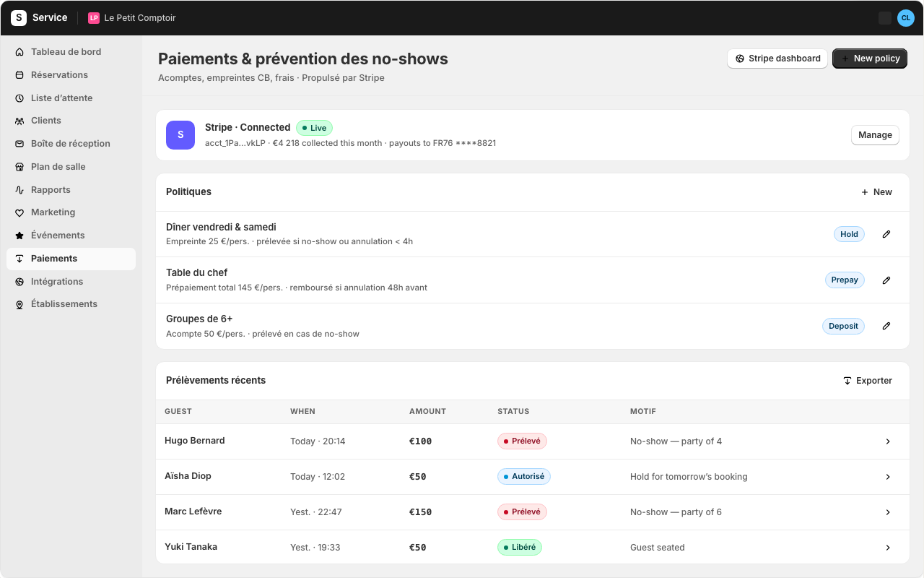Open Yuki Tanaka charge details chevron
This screenshot has height=578, width=924.
[888, 548]
